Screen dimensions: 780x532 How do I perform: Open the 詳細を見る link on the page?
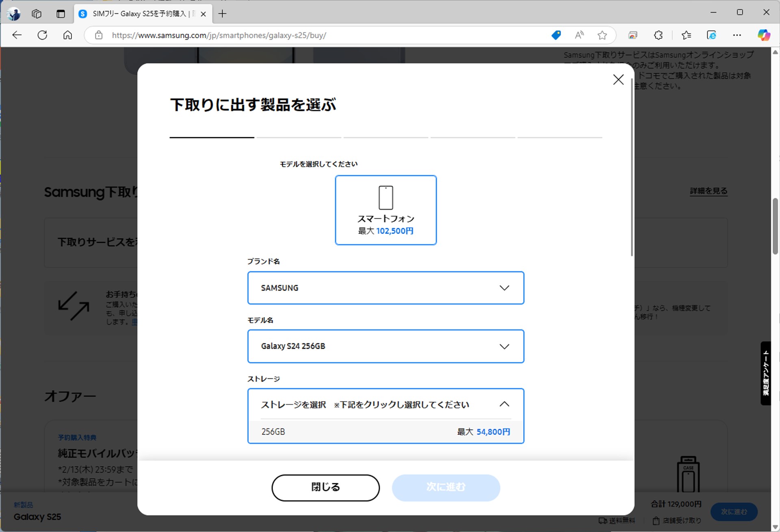click(x=708, y=191)
